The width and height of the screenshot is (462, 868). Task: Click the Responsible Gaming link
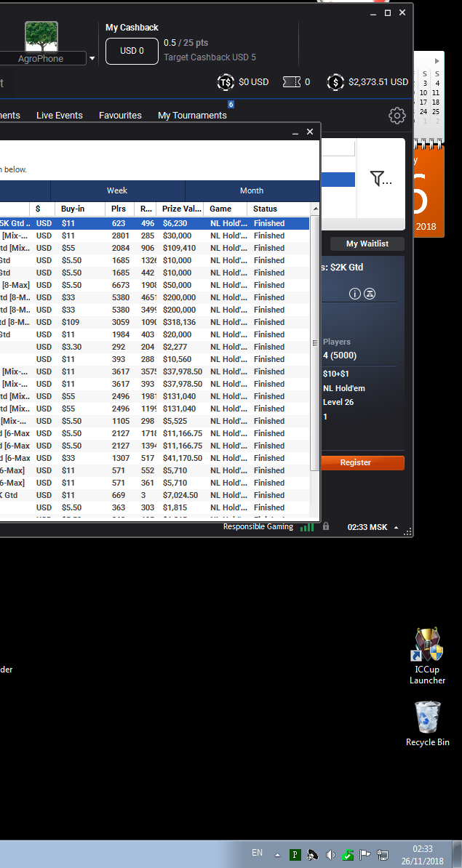click(258, 526)
